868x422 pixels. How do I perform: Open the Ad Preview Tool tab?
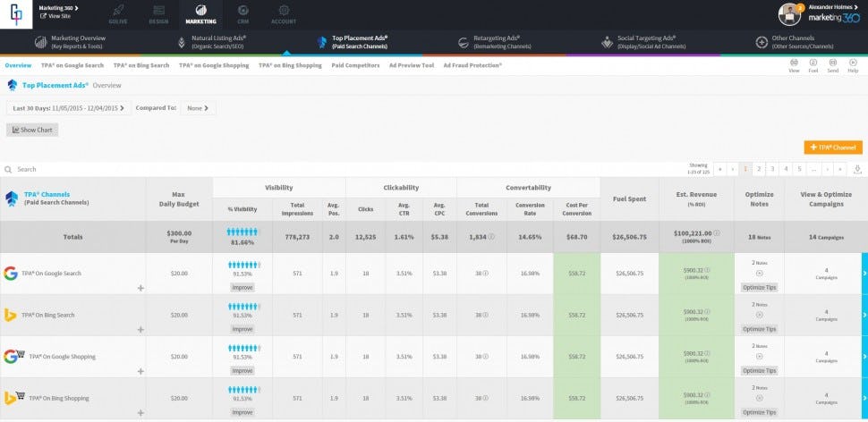pyautogui.click(x=412, y=65)
